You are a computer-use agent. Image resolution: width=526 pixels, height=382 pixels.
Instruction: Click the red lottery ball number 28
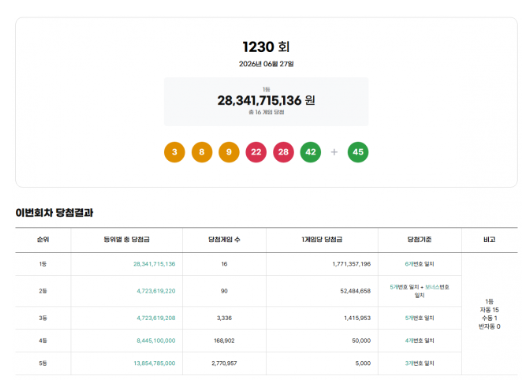(x=283, y=152)
